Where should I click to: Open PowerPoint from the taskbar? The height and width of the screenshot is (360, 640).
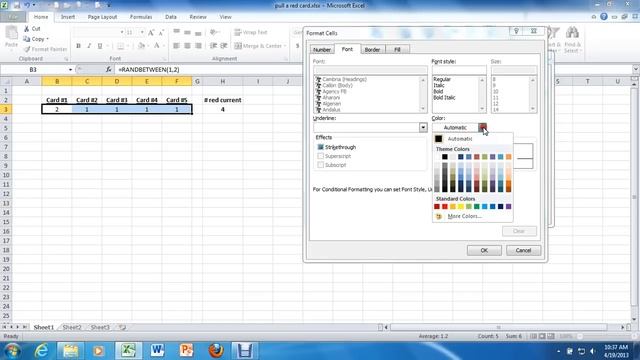click(x=186, y=350)
